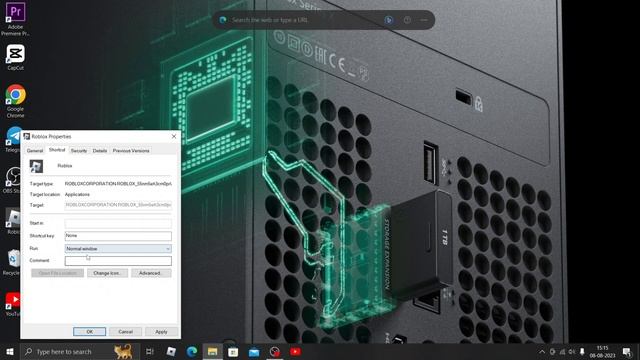Open Adobe Premiere Pro desktop shortcut
This screenshot has height=360, width=640.
pos(15,18)
